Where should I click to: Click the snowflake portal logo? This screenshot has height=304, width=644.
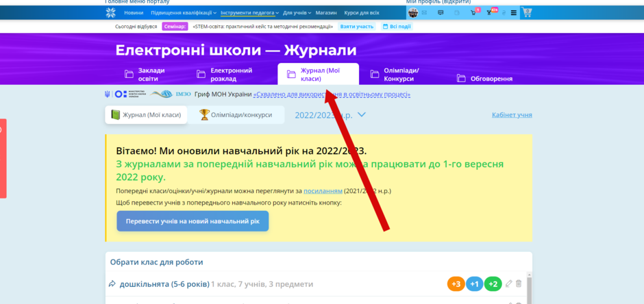[x=110, y=13]
